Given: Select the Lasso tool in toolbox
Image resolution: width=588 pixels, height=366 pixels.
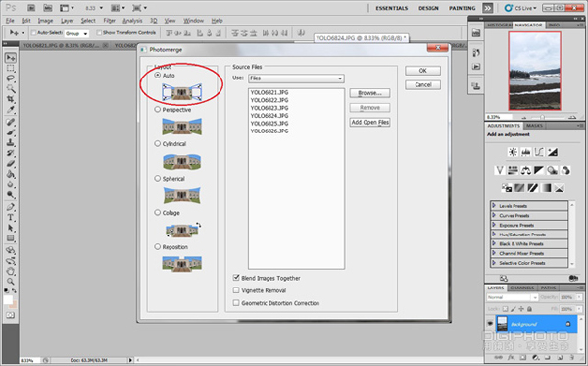Looking at the screenshot, I should 11,78.
